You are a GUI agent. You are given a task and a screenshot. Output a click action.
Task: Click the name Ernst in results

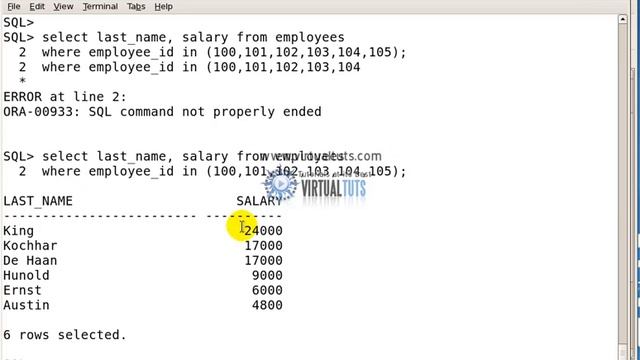point(22,290)
